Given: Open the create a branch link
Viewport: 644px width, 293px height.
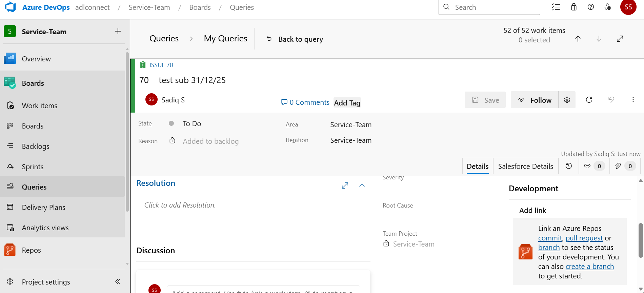Looking at the screenshot, I should 590,267.
